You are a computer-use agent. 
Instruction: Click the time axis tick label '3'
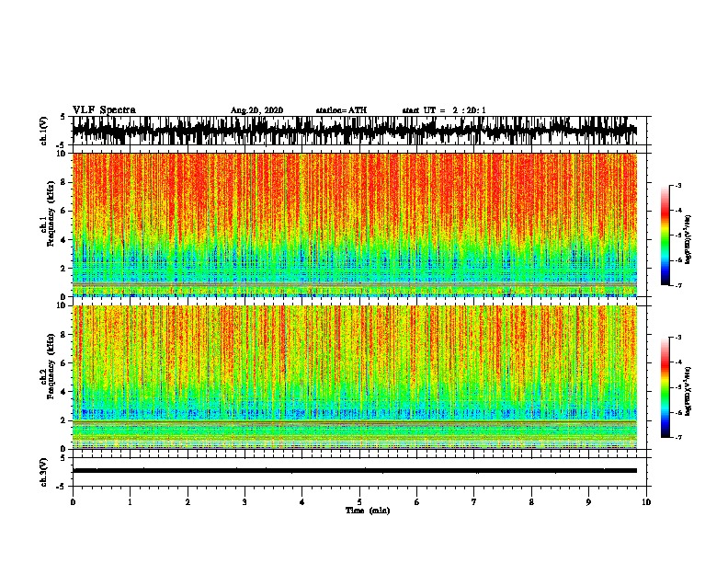[245, 502]
